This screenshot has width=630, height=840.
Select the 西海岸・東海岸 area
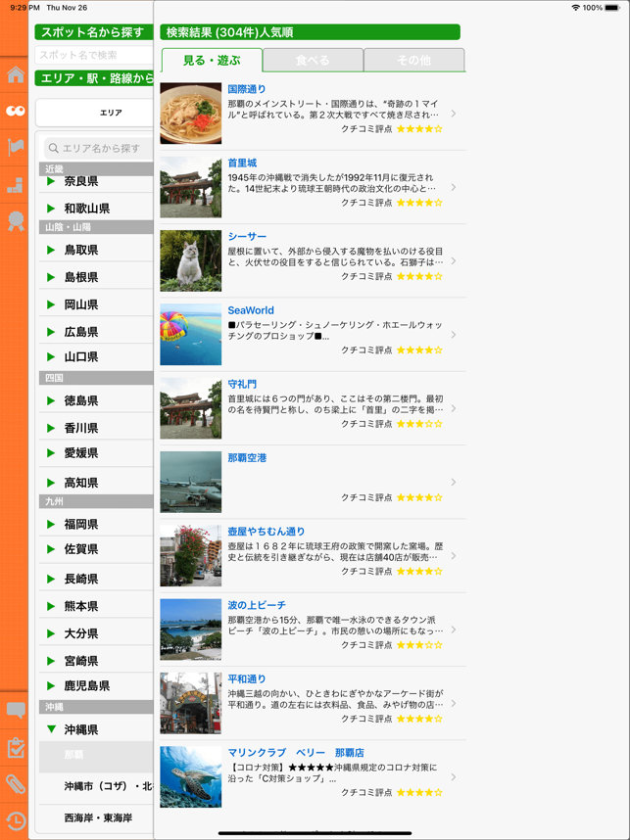[97, 817]
